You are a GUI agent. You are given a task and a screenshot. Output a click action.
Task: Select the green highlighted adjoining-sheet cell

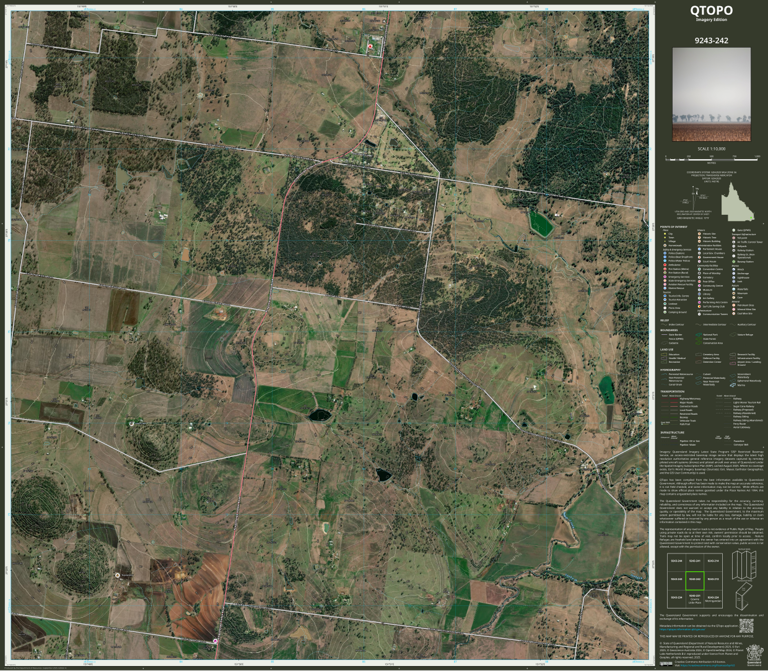(695, 580)
